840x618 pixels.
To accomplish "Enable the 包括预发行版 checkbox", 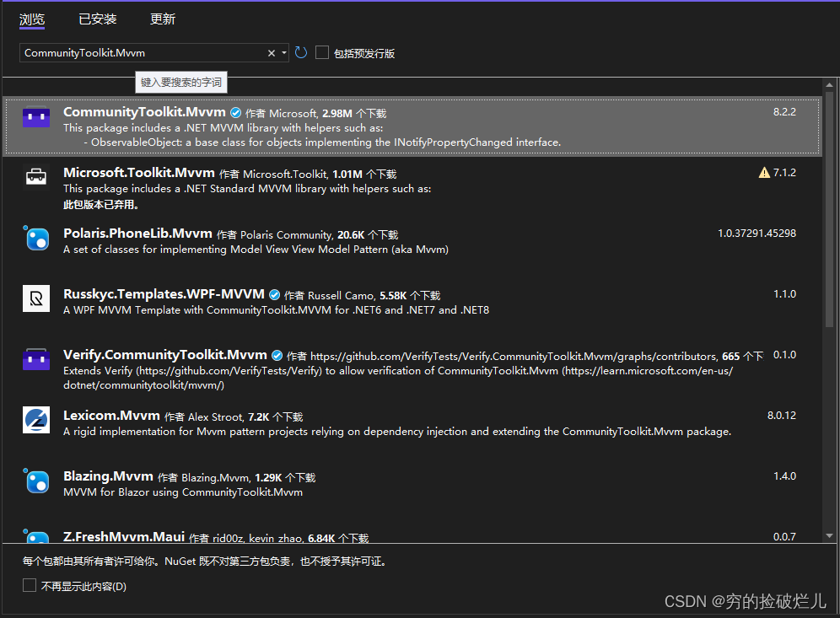I will point(321,52).
